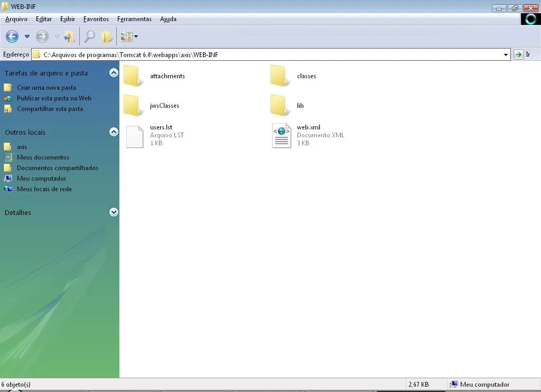Click the classes folder name
Screen dimensions: 541x392
click(x=306, y=76)
